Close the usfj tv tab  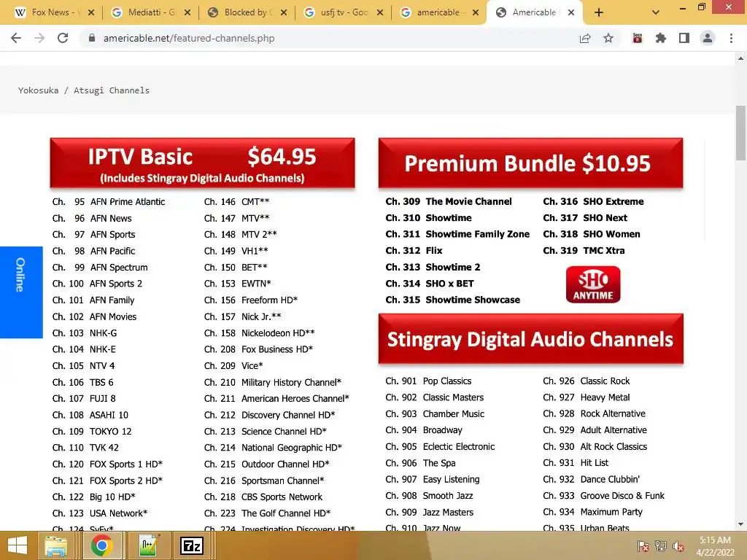[x=379, y=13]
